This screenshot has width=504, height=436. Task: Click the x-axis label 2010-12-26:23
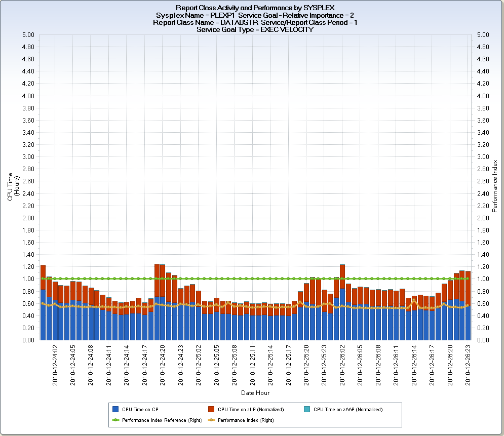point(468,366)
